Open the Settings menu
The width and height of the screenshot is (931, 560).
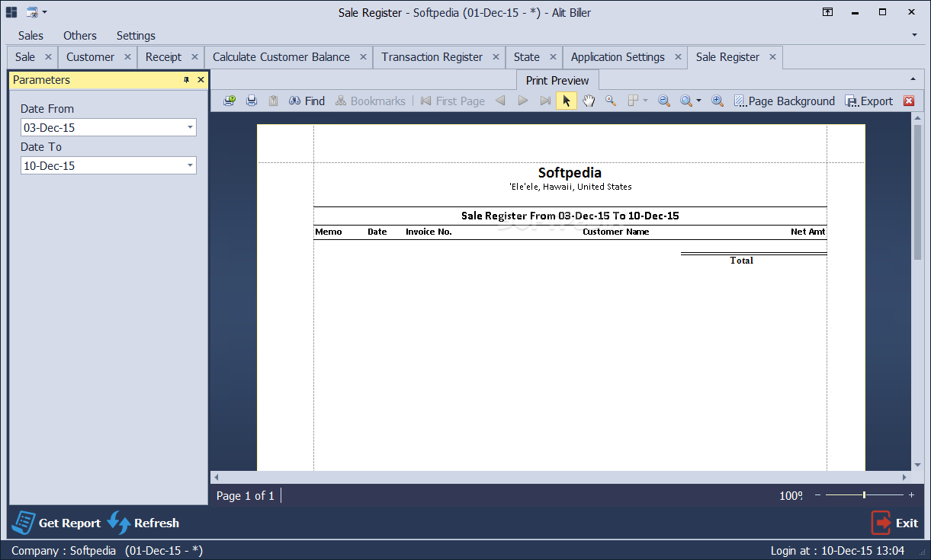136,35
